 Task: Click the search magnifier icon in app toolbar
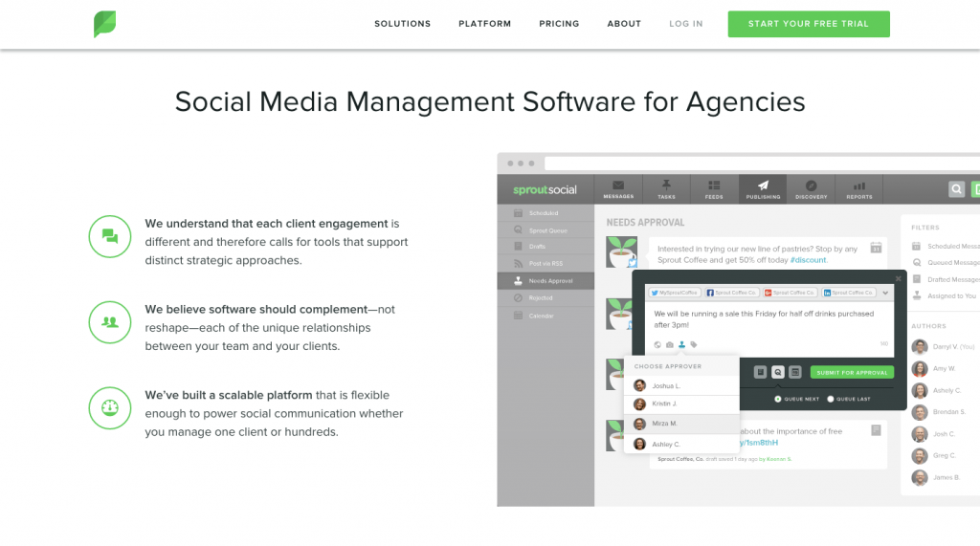point(956,189)
